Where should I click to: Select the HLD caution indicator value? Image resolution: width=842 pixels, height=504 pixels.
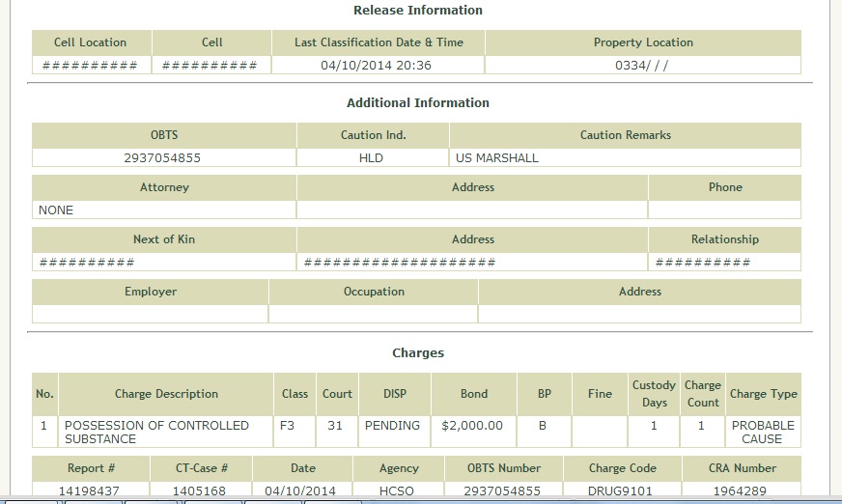[x=371, y=158]
